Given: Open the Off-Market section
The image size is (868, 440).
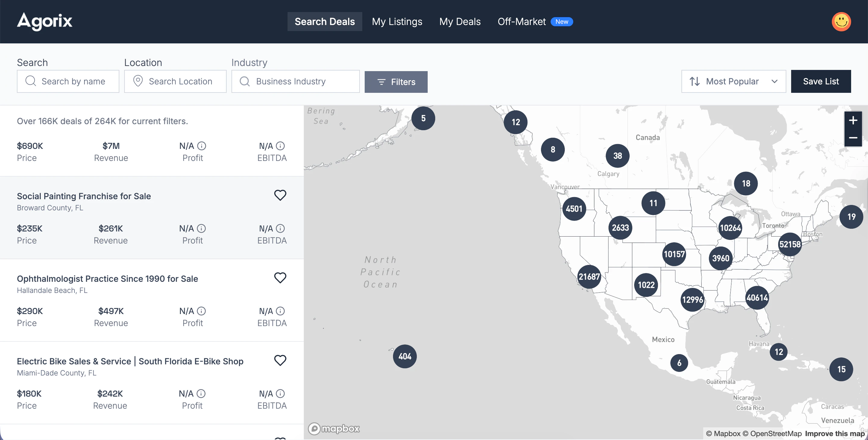Looking at the screenshot, I should [522, 22].
